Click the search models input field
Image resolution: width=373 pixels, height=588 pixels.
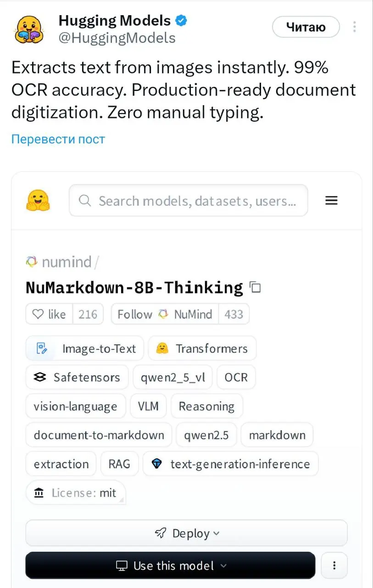188,201
